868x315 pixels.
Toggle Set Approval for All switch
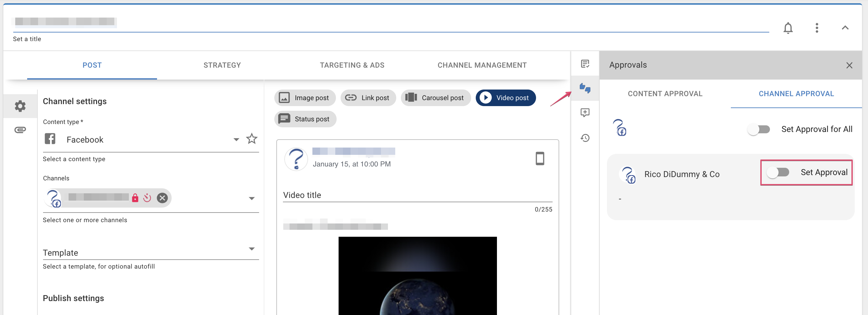point(759,130)
